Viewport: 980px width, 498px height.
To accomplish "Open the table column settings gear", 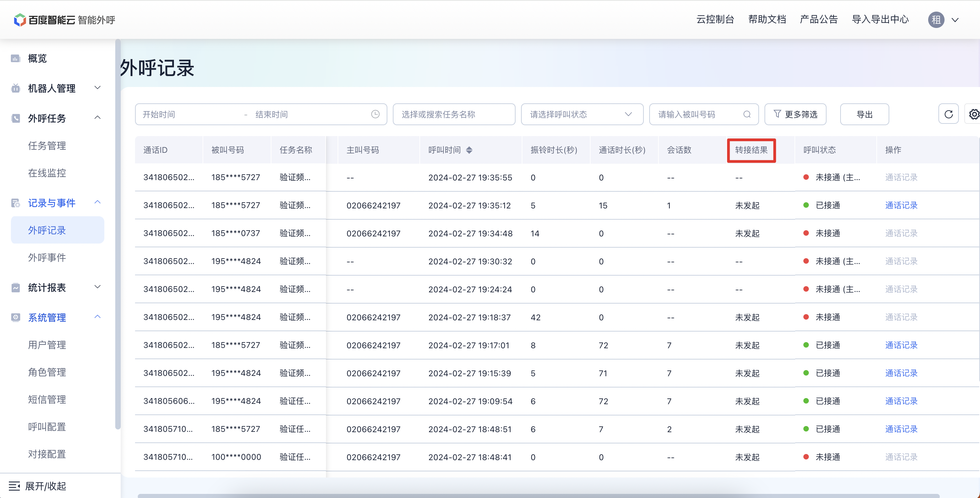I will coord(974,114).
